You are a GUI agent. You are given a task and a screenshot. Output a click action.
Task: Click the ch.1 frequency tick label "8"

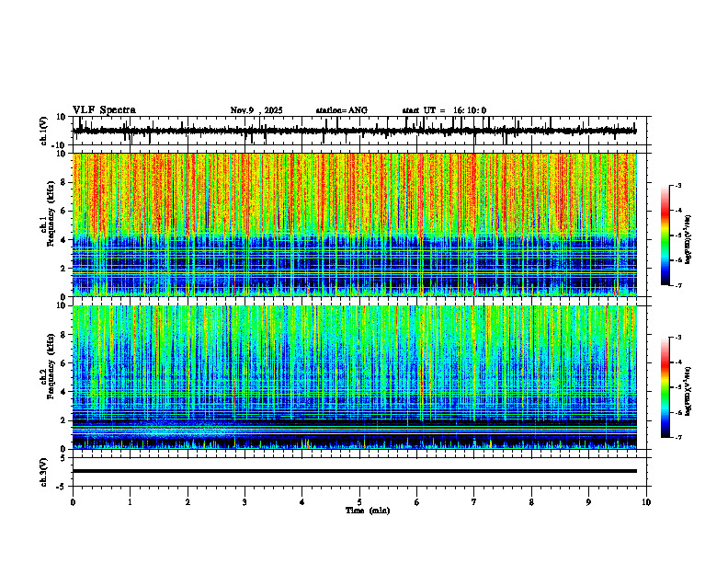click(63, 182)
